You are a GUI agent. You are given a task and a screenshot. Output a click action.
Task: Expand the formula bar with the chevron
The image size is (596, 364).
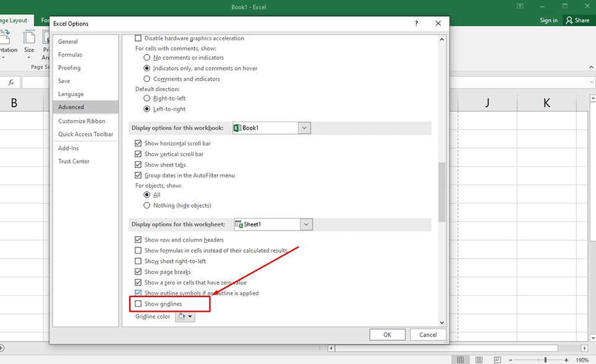pos(592,82)
